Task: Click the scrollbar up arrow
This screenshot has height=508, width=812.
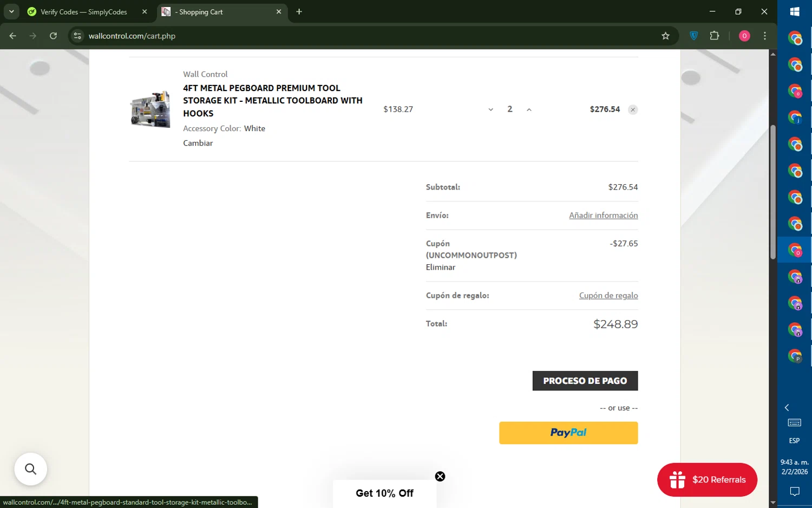Action: (x=773, y=54)
